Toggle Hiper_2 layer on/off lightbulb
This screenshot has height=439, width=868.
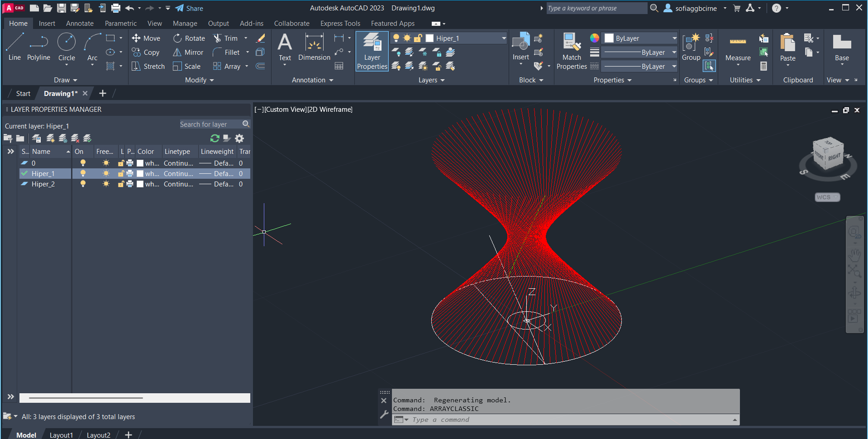(83, 184)
